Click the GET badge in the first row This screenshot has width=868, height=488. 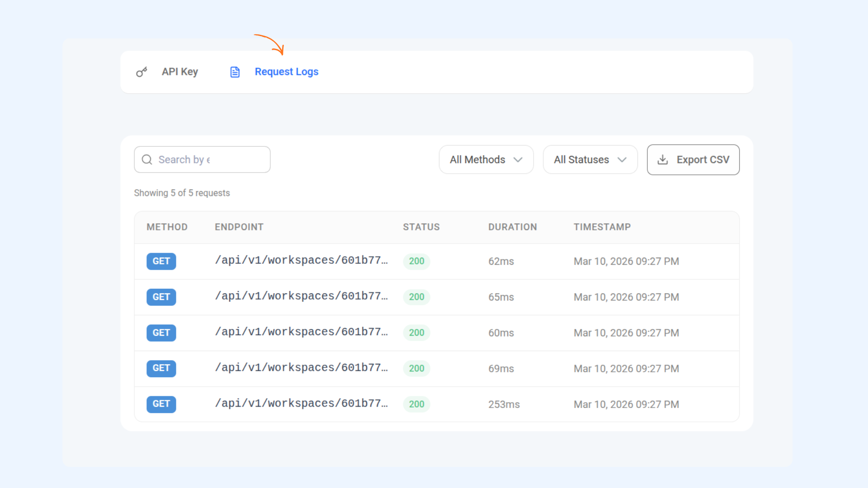tap(161, 261)
